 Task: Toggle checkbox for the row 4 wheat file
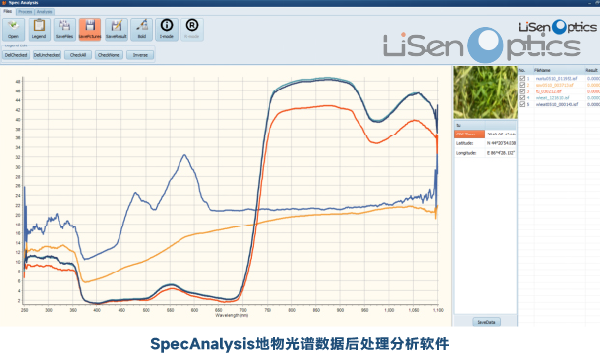click(522, 98)
